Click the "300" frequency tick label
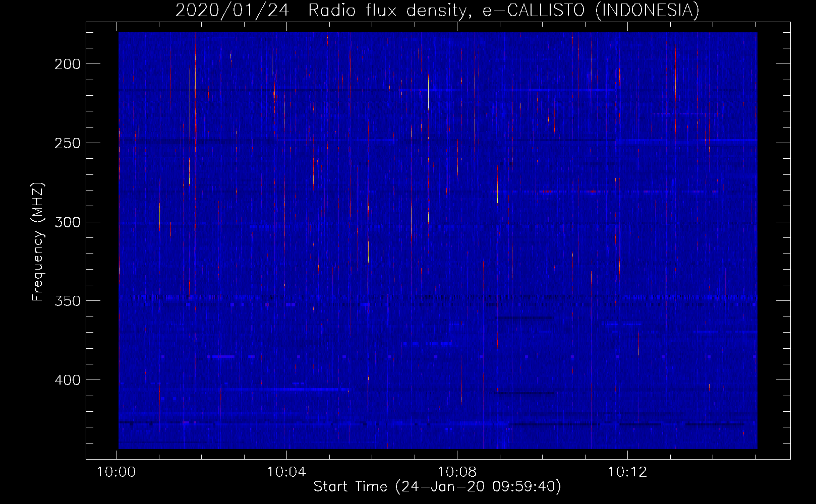This screenshot has height=504, width=816. (x=68, y=222)
